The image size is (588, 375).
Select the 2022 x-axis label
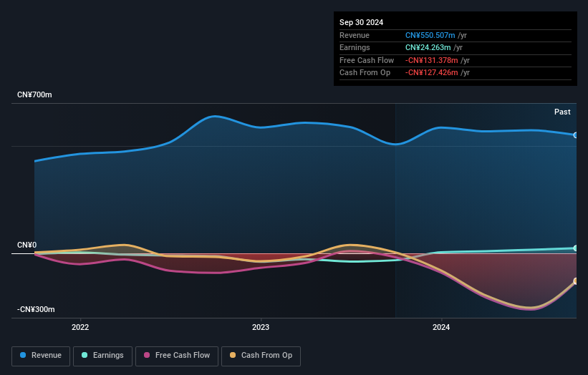tap(80, 327)
